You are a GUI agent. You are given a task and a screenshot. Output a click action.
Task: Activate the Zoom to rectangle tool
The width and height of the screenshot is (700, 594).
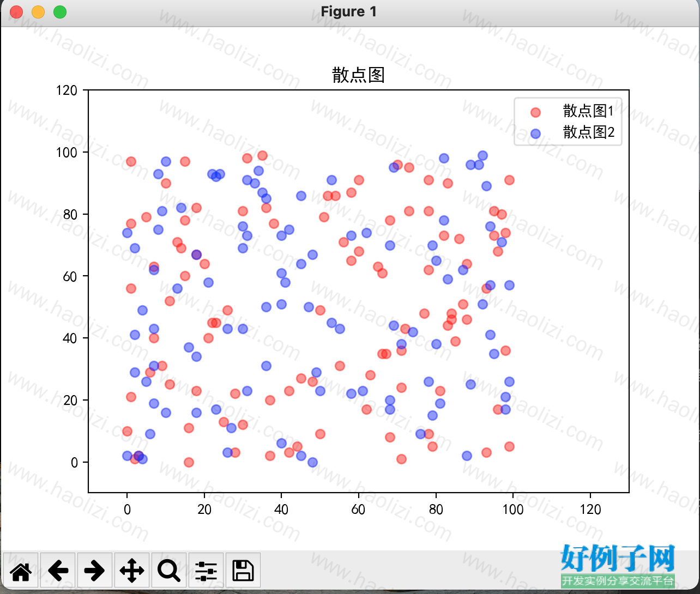[169, 571]
